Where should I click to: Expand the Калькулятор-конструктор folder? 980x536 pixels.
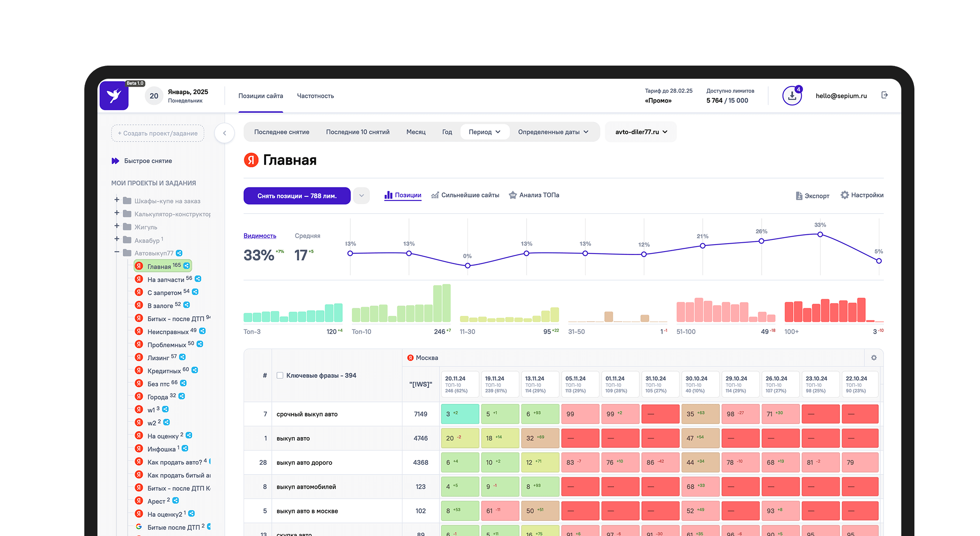pos(117,213)
